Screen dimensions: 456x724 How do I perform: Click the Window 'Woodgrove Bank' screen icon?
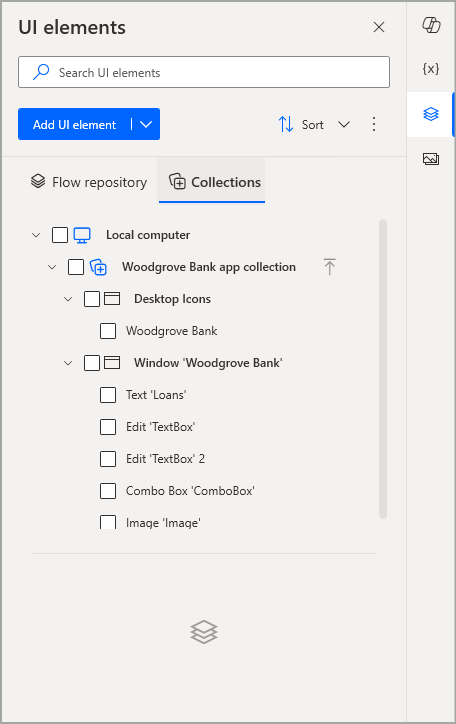tap(112, 363)
